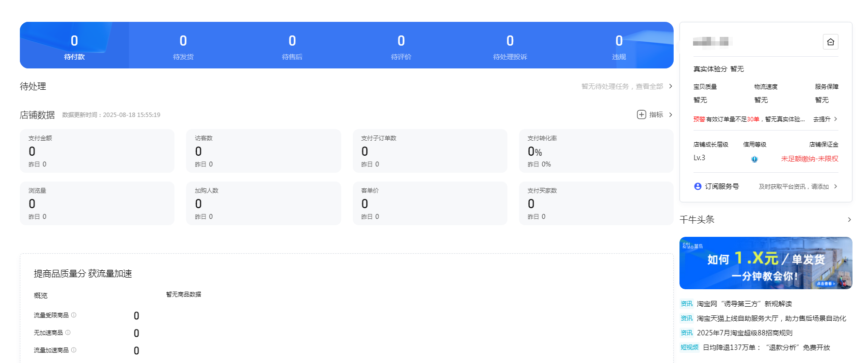Open the 访客数 data card
This screenshot has width=868, height=363.
click(x=264, y=151)
